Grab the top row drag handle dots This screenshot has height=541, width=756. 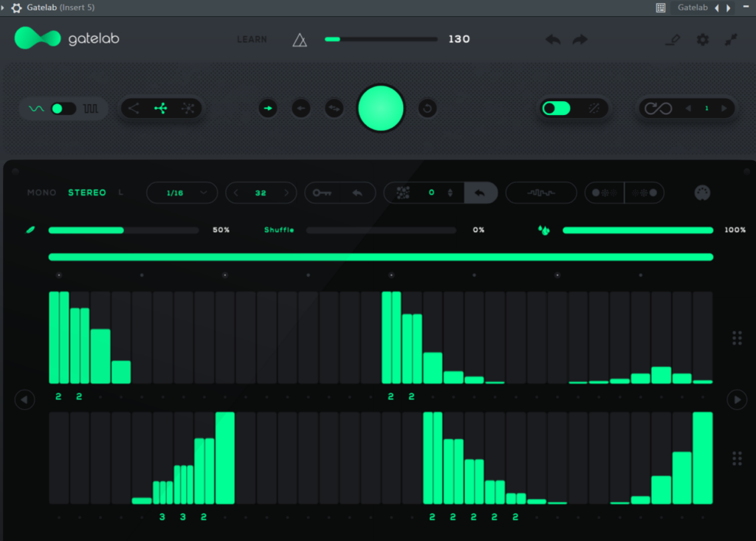click(738, 338)
